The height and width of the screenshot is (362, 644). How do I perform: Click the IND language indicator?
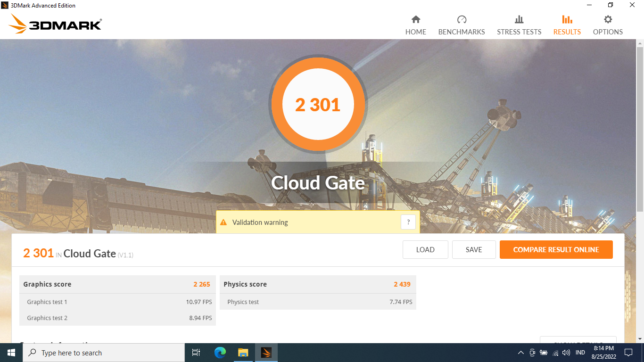coord(580,353)
